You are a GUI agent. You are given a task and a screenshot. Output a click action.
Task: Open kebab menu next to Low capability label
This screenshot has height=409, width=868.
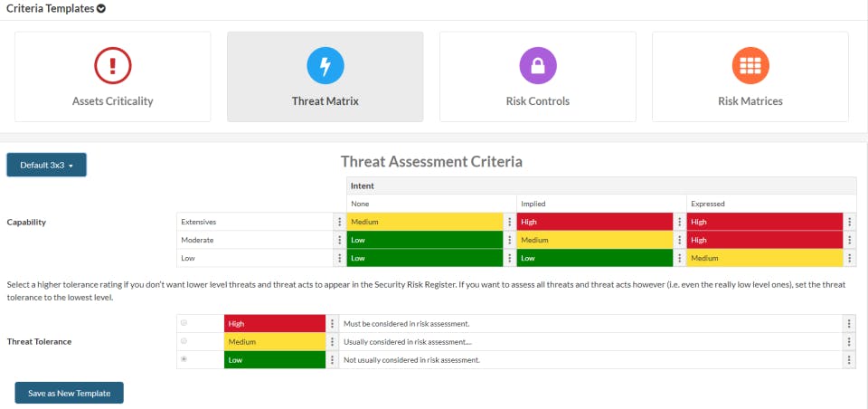(339, 258)
